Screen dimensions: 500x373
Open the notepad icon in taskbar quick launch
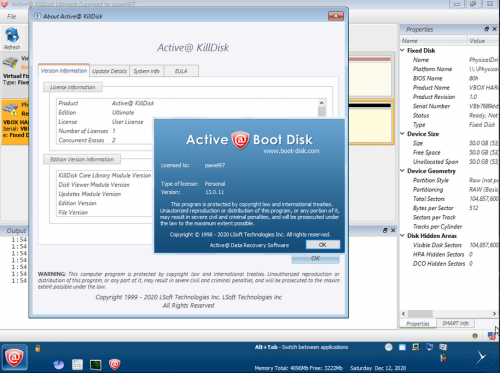coord(77,364)
